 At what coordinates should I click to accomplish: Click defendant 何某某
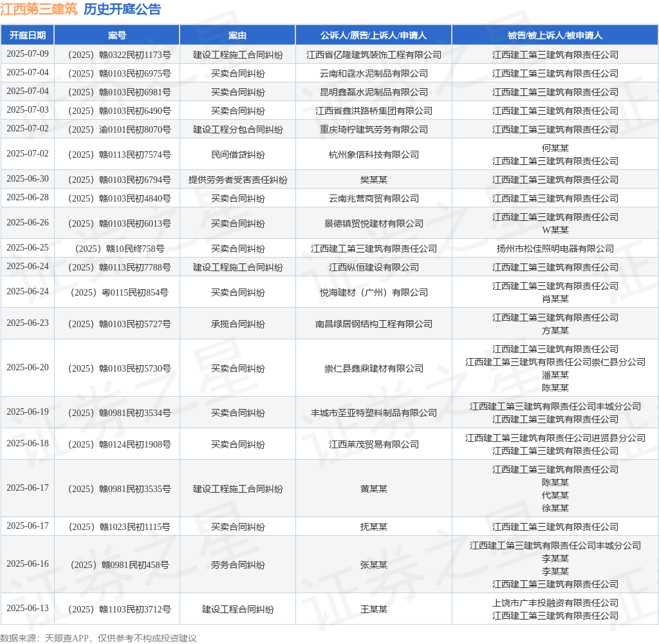click(x=555, y=149)
